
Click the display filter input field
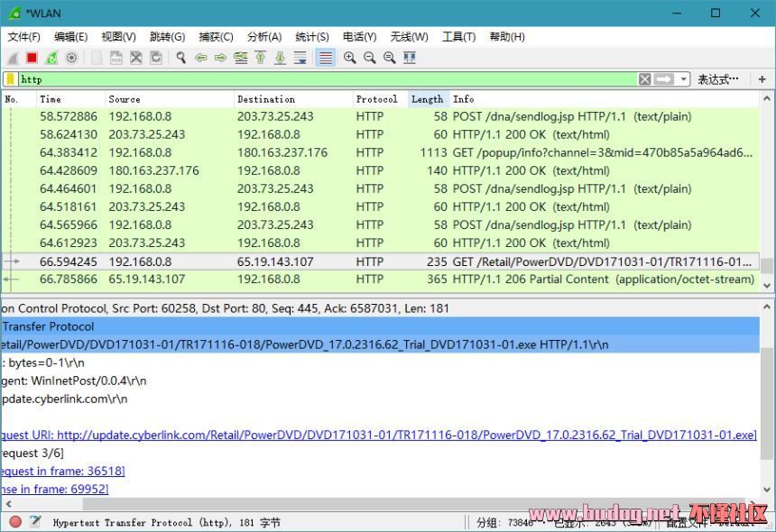[325, 79]
